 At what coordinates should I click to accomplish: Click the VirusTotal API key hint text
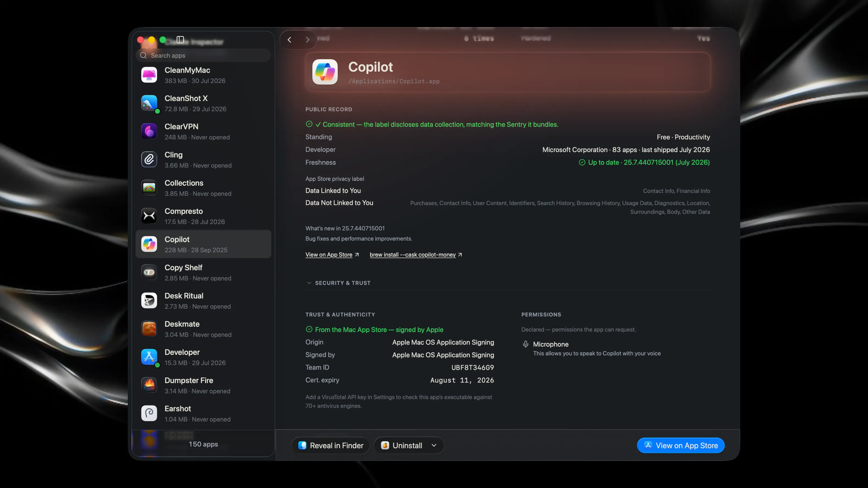(x=399, y=402)
